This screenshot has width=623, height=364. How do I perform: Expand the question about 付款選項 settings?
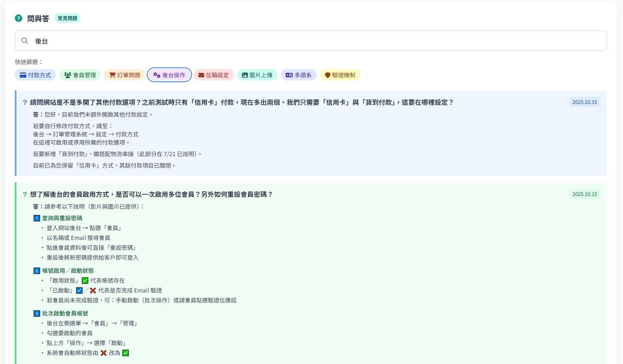pyautogui.click(x=241, y=102)
